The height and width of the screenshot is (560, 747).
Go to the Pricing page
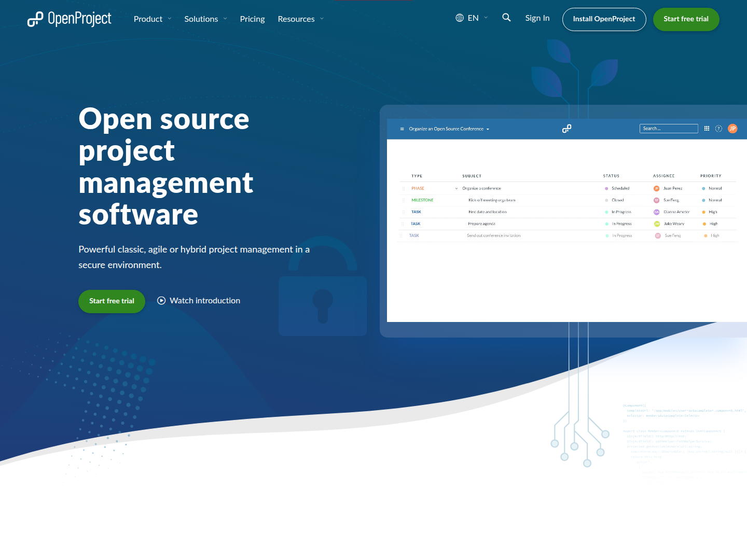[x=252, y=19]
